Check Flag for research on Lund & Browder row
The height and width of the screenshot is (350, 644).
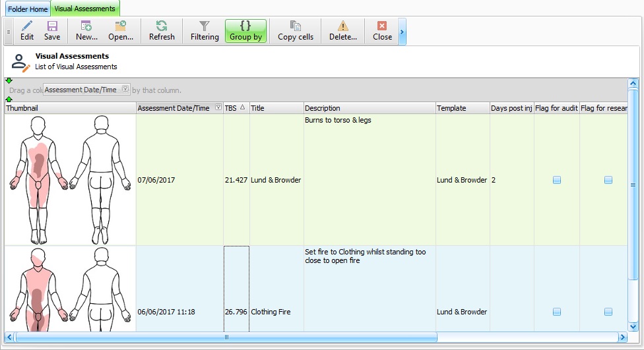(608, 180)
